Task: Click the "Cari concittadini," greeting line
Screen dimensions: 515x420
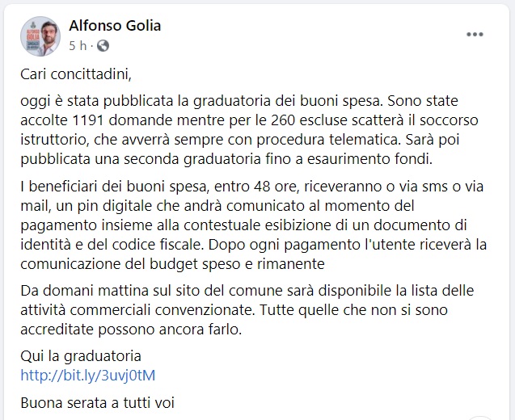Action: 75,75
